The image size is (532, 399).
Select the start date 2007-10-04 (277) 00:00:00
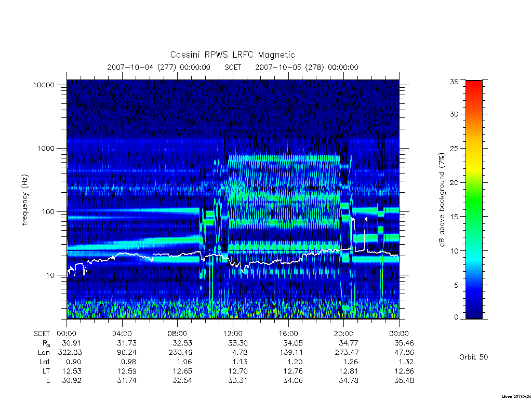(159, 67)
